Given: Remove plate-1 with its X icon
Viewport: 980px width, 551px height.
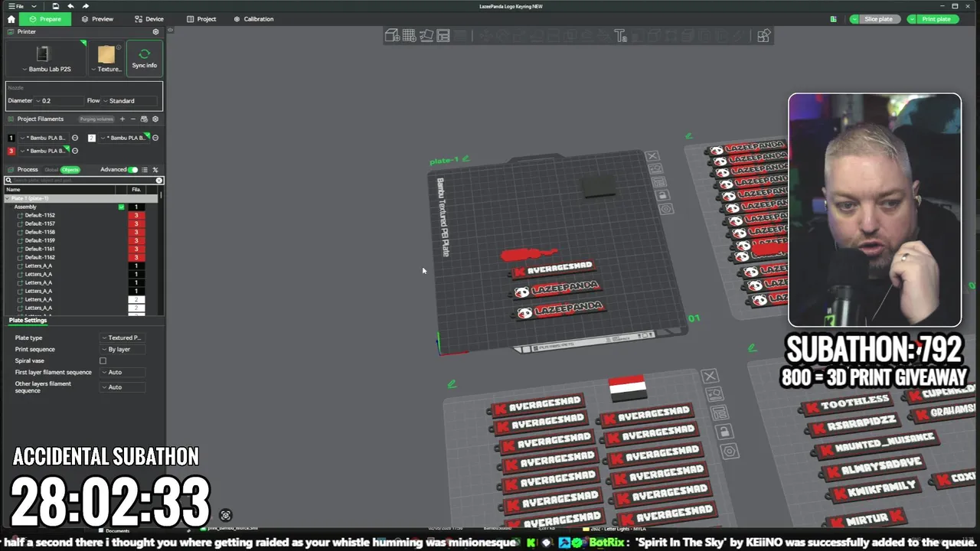Looking at the screenshot, I should click(x=652, y=156).
